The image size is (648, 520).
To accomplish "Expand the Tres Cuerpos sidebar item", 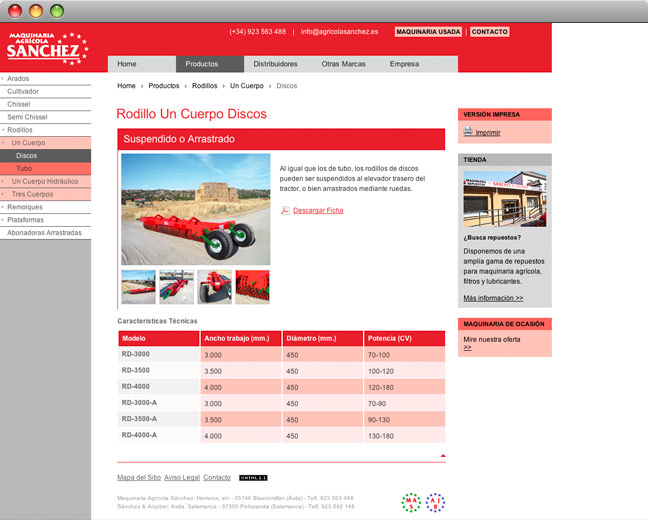I will click(x=3, y=194).
